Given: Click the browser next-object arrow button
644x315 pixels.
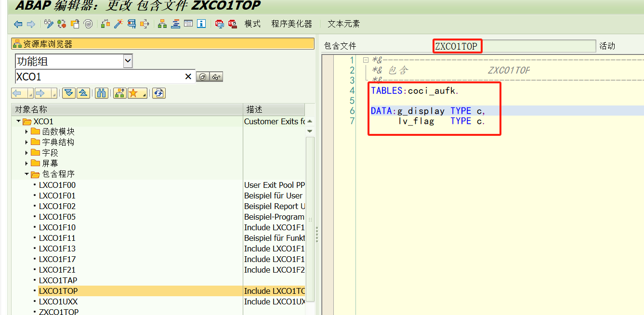Looking at the screenshot, I should pyautogui.click(x=46, y=93).
